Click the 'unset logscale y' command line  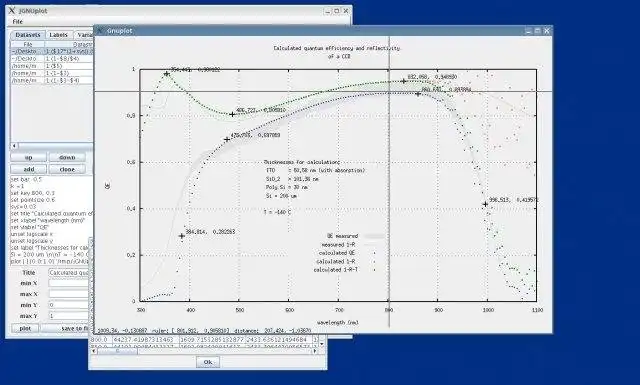point(32,241)
